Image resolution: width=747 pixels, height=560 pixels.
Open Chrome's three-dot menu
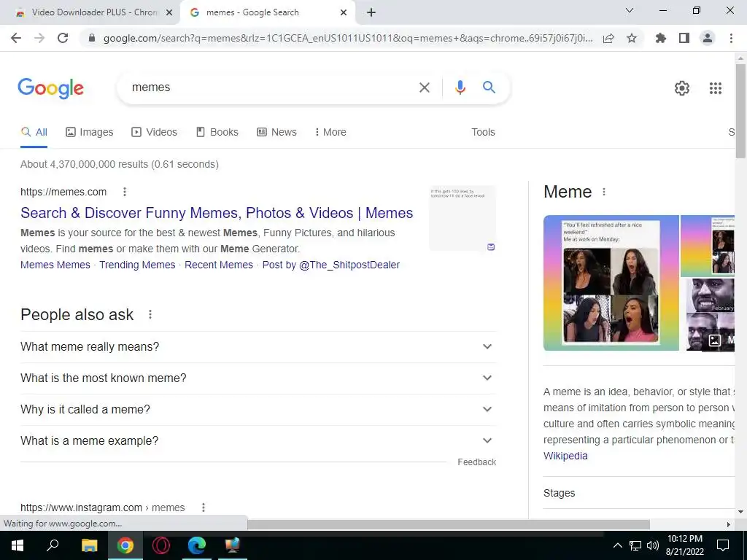point(731,38)
